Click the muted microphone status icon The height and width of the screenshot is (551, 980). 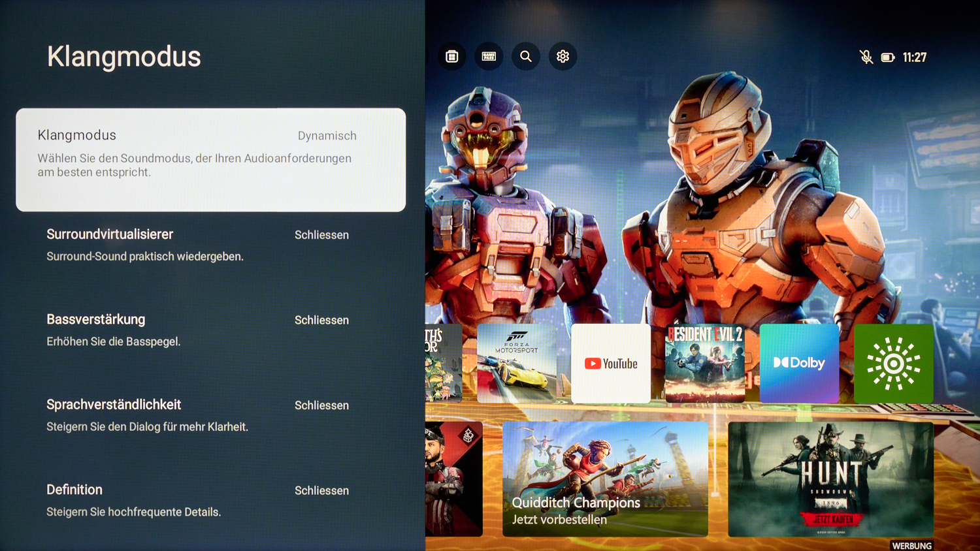tap(866, 57)
